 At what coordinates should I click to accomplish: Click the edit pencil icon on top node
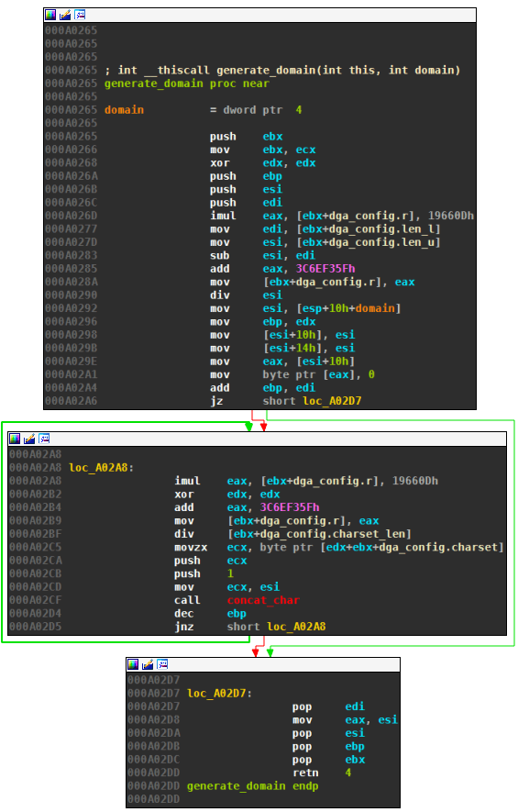pyautogui.click(x=65, y=15)
